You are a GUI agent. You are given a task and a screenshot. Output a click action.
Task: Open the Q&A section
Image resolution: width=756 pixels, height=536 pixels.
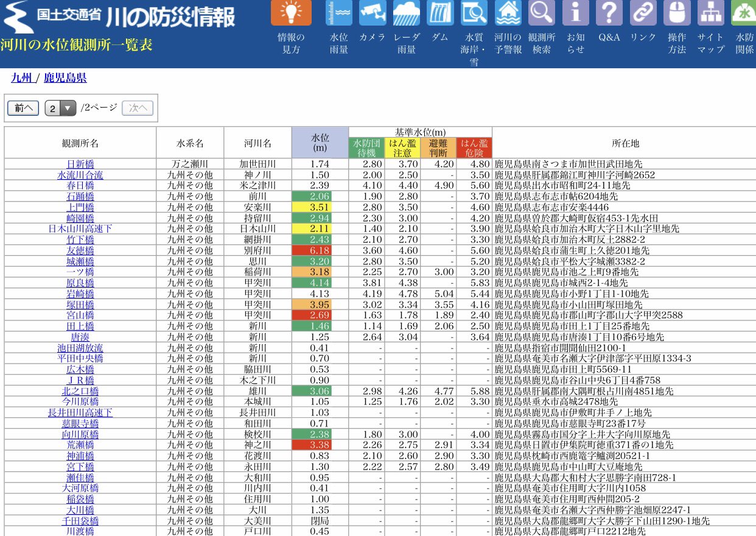609,12
